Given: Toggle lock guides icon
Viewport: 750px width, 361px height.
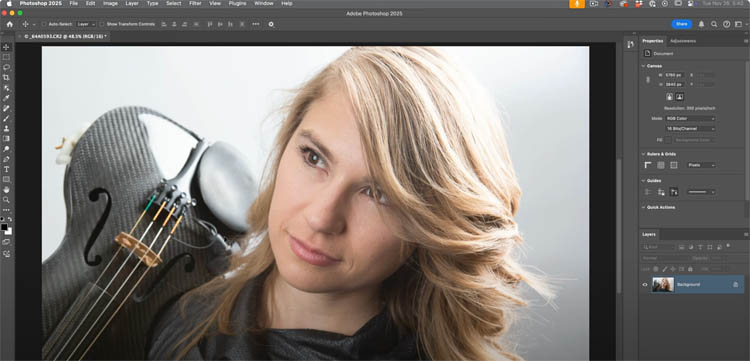Looking at the screenshot, I should coord(661,192).
